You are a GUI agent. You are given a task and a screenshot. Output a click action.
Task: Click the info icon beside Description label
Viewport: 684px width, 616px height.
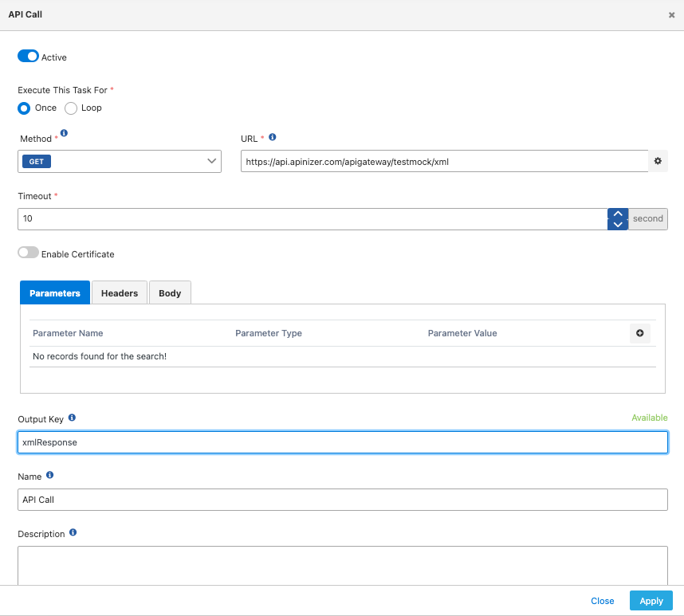(x=73, y=532)
